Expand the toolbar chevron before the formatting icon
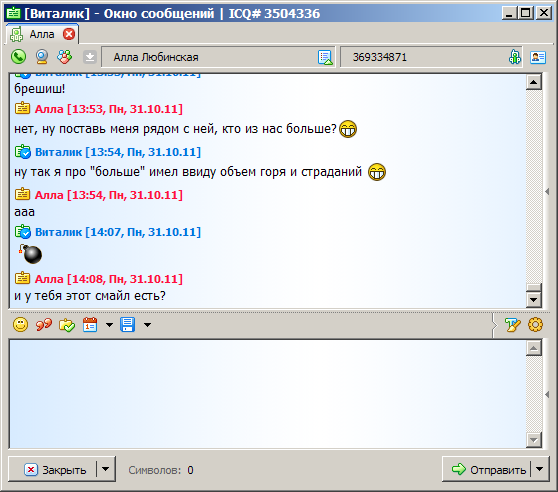The width and height of the screenshot is (558, 492). (494, 324)
